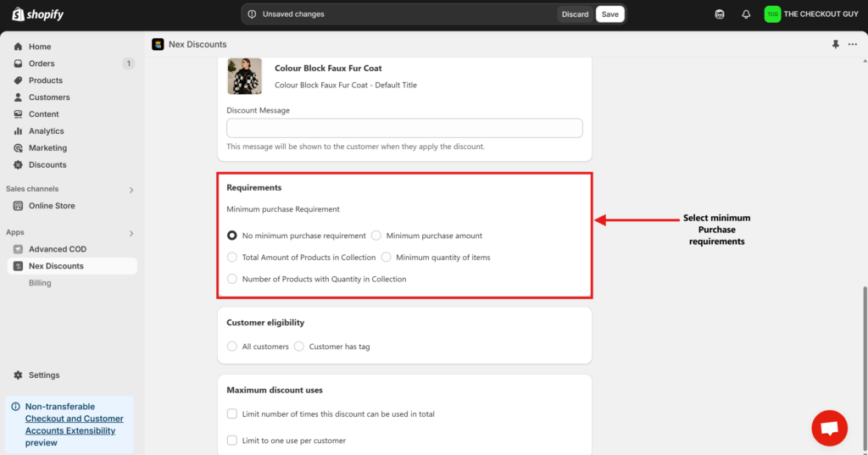Screen dimensions: 868x455
Task: Click the Marketing target icon
Action: click(19, 147)
